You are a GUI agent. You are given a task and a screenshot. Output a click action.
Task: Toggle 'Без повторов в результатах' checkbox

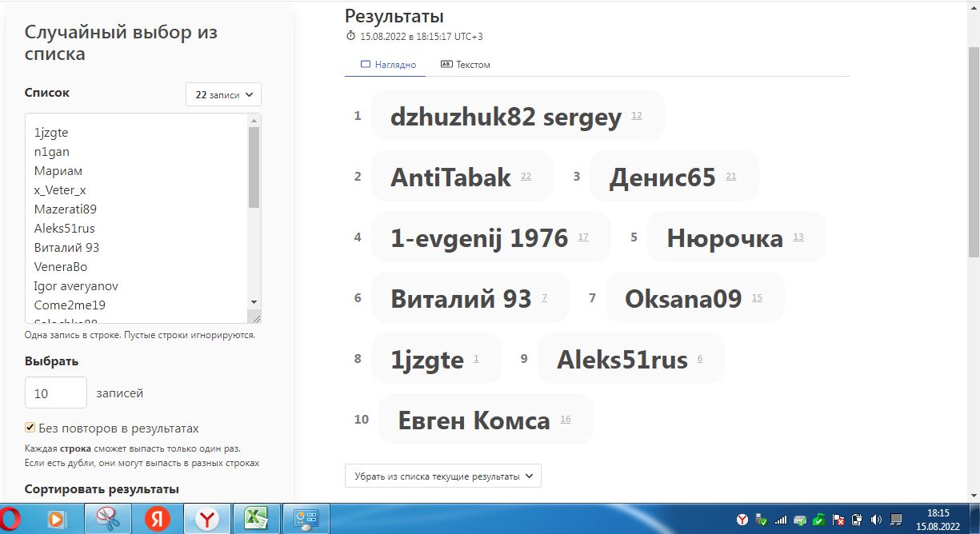[x=30, y=428]
